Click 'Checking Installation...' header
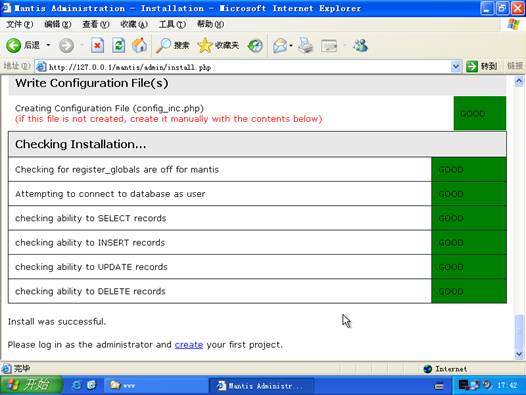This screenshot has height=395, width=526. pos(257,144)
